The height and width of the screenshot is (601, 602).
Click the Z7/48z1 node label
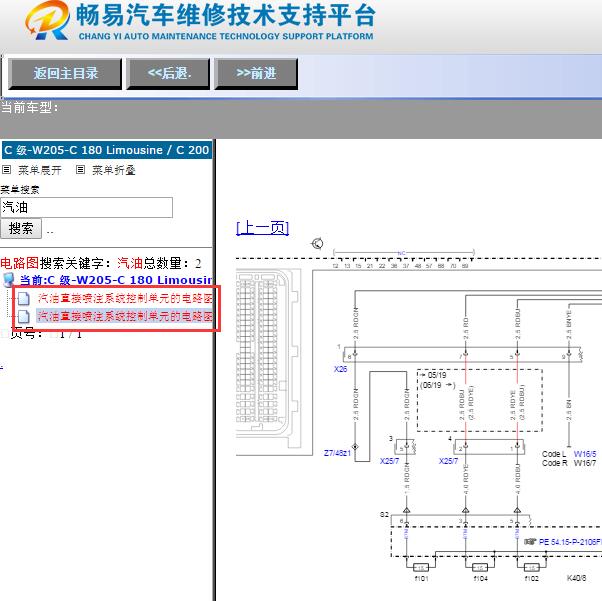pyautogui.click(x=337, y=453)
